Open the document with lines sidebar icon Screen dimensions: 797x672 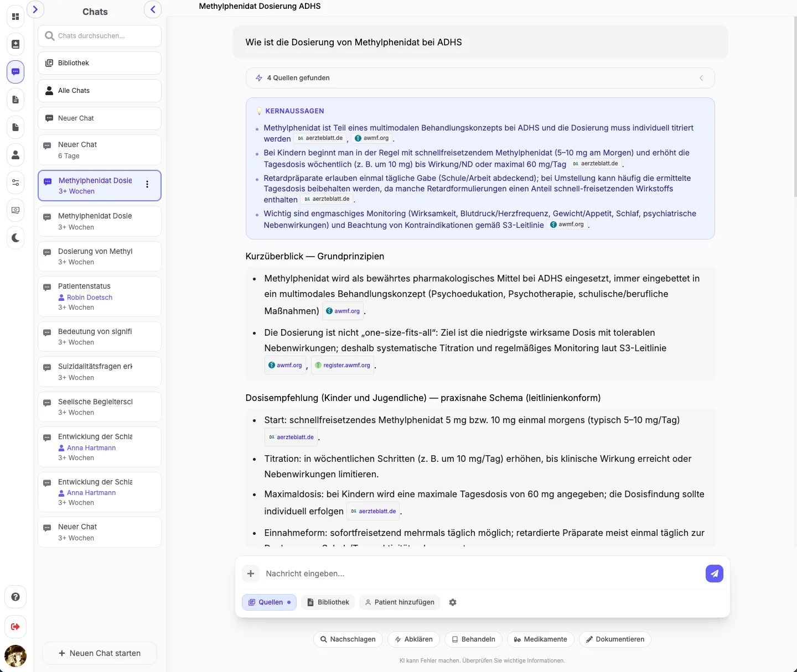pyautogui.click(x=15, y=100)
